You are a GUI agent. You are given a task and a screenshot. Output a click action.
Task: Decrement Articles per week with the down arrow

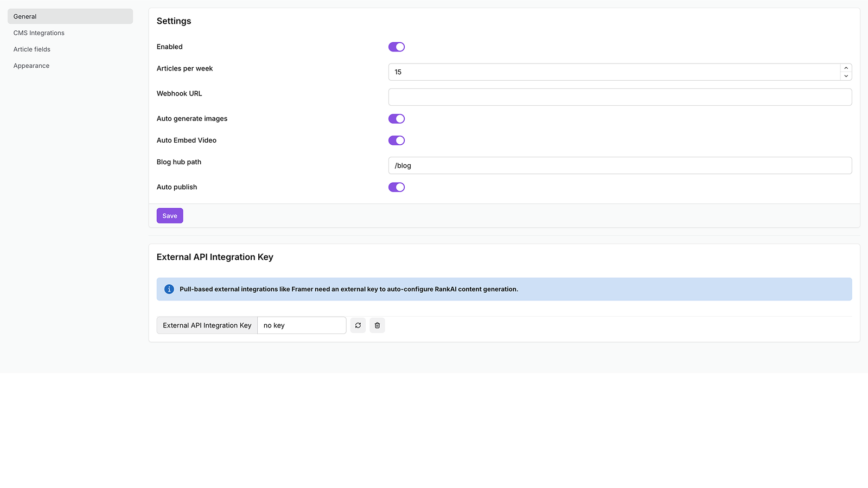846,76
